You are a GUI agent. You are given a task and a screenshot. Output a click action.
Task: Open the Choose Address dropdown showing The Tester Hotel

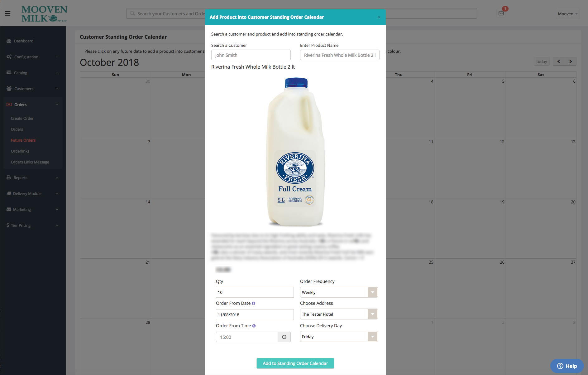point(339,314)
